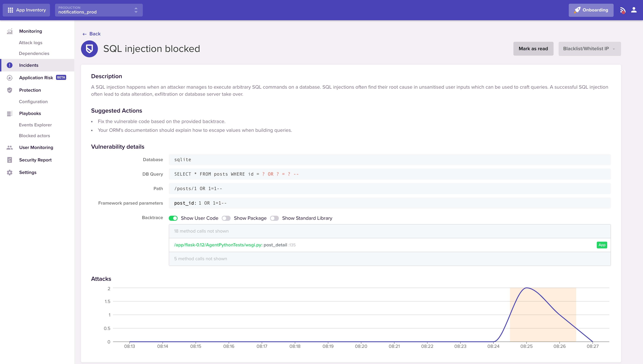
Task: Expand the 18 method calls not shown row
Action: [390, 231]
